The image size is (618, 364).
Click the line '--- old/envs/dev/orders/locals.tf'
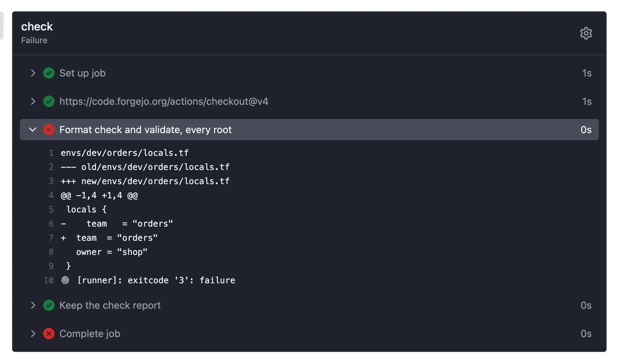tap(145, 167)
